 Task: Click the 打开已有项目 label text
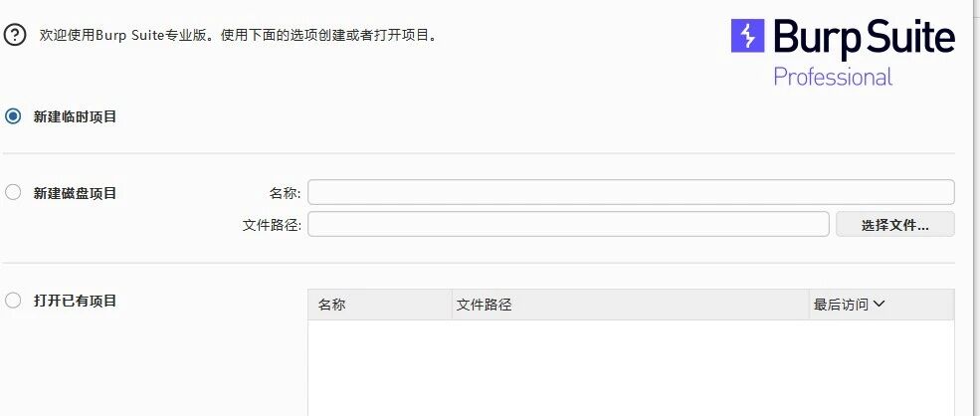pos(75,301)
